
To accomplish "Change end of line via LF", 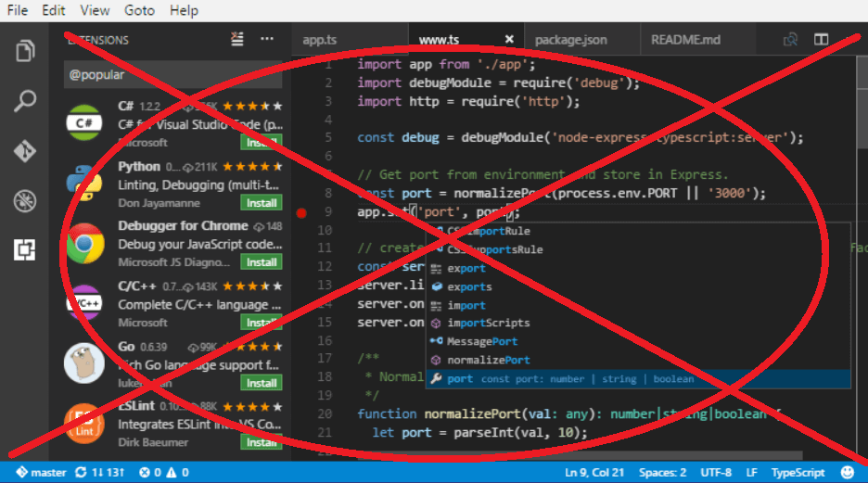I will coord(751,473).
